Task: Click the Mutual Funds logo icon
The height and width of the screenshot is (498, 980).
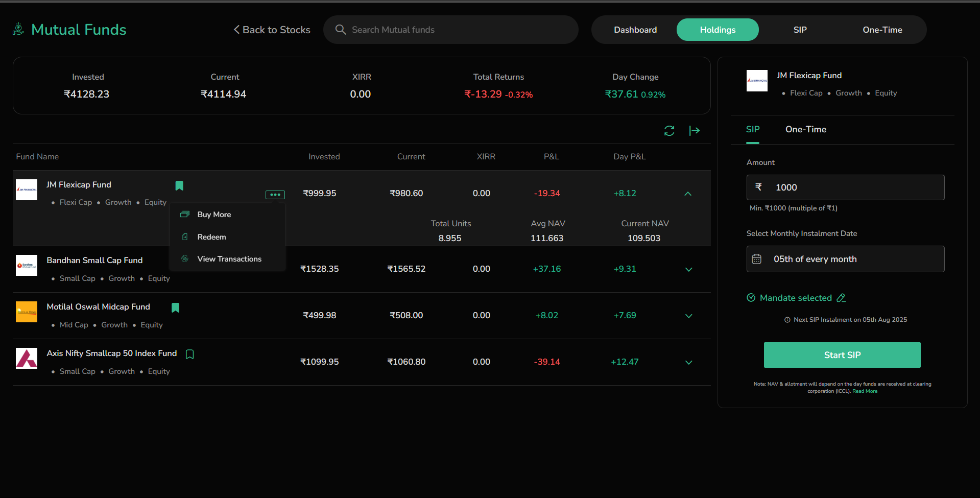Action: click(x=18, y=29)
